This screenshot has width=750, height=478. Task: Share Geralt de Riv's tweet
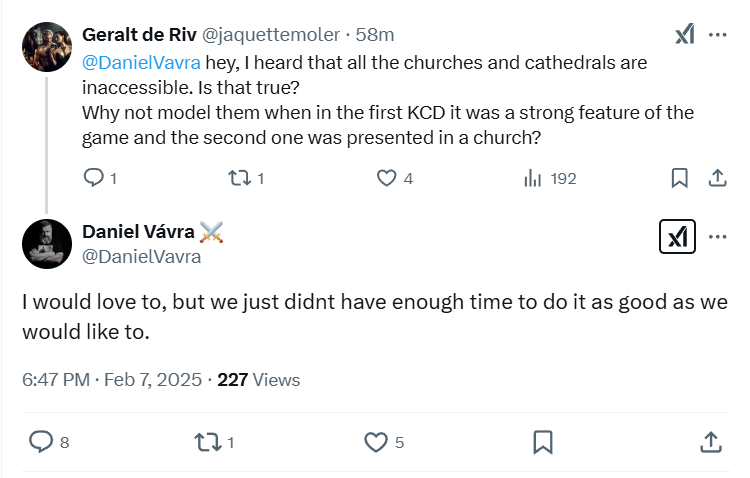(716, 178)
